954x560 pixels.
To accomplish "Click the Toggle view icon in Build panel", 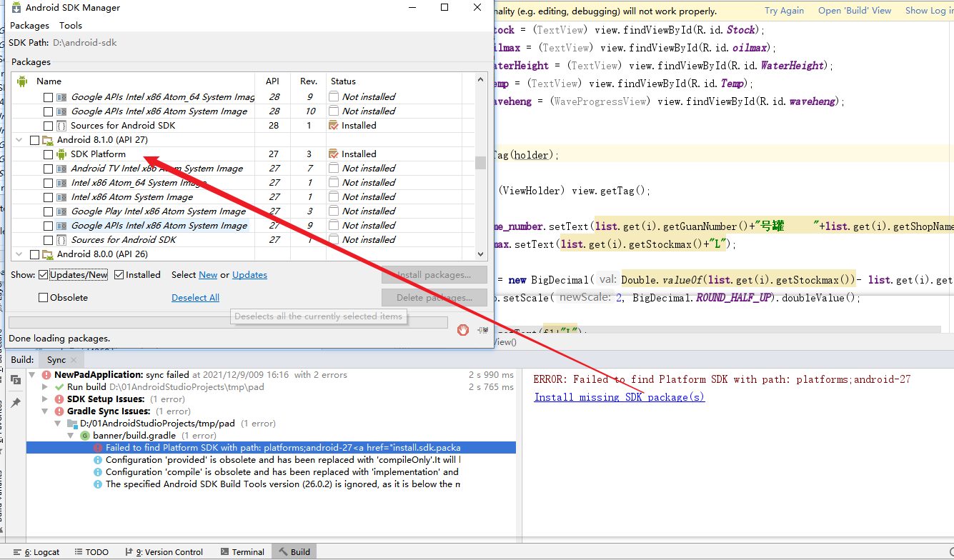I will pyautogui.click(x=16, y=380).
